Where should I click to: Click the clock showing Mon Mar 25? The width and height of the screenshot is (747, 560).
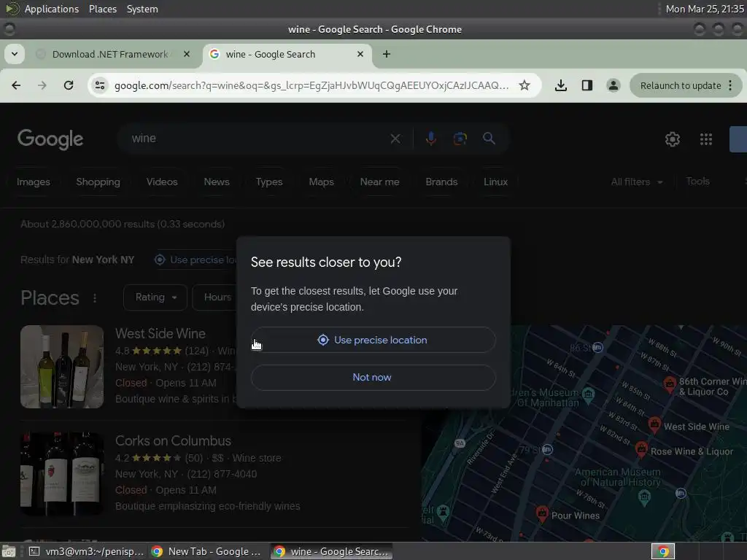point(705,9)
